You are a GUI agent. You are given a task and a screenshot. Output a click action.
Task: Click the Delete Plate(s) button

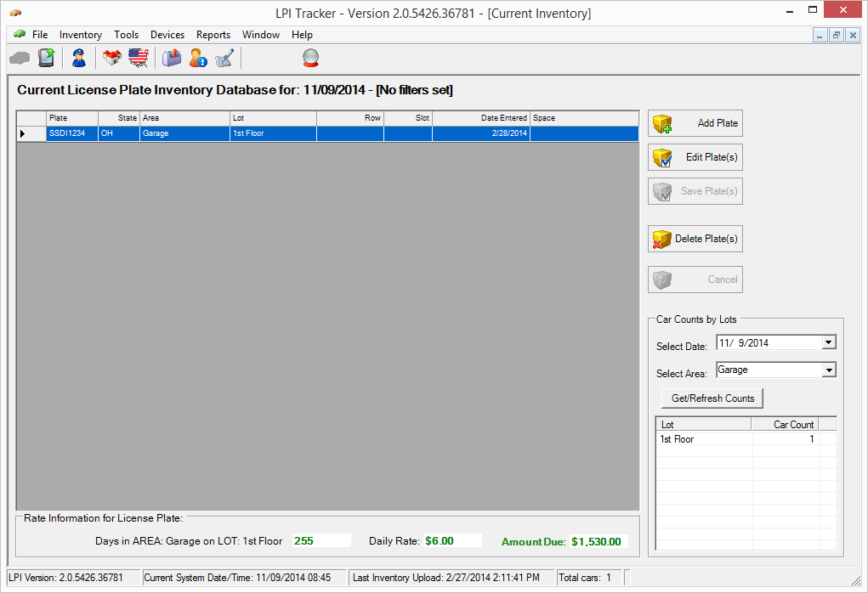point(695,239)
